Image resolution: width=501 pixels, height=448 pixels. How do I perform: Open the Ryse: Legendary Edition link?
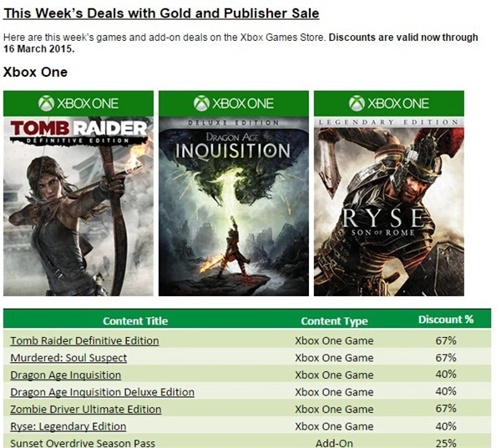pyautogui.click(x=69, y=426)
